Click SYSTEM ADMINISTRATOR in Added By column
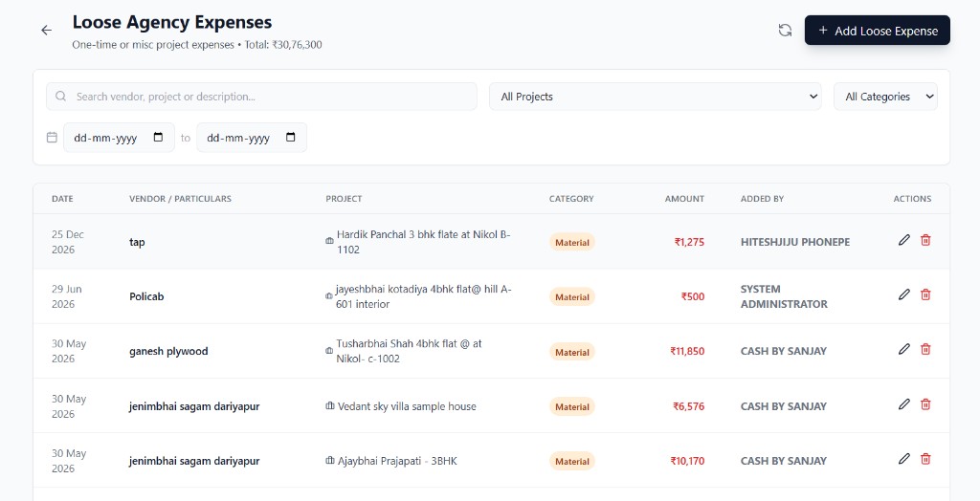980x501 pixels. [x=784, y=296]
